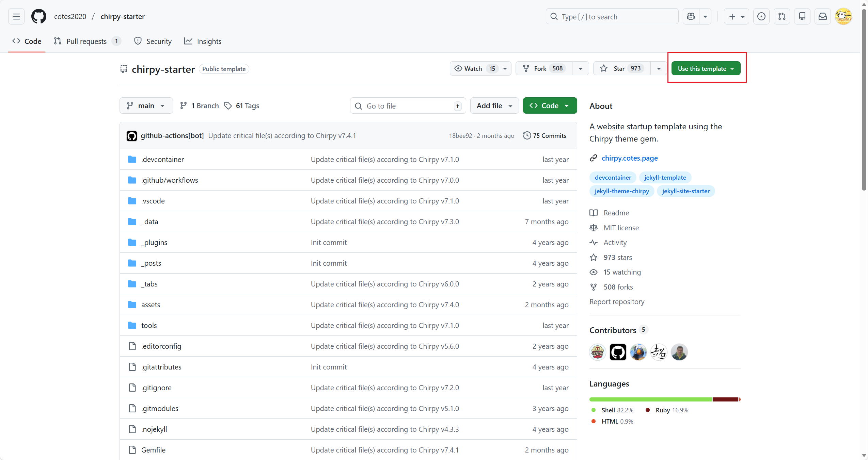Screen dimensions: 868x460
Task: Open the repositories icon in header
Action: tap(802, 16)
